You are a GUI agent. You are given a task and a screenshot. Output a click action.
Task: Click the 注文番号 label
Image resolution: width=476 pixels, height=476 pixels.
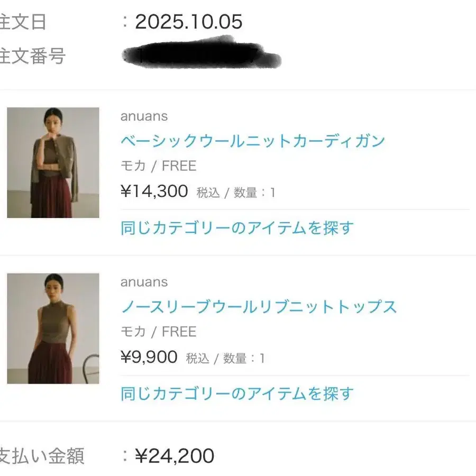click(32, 56)
